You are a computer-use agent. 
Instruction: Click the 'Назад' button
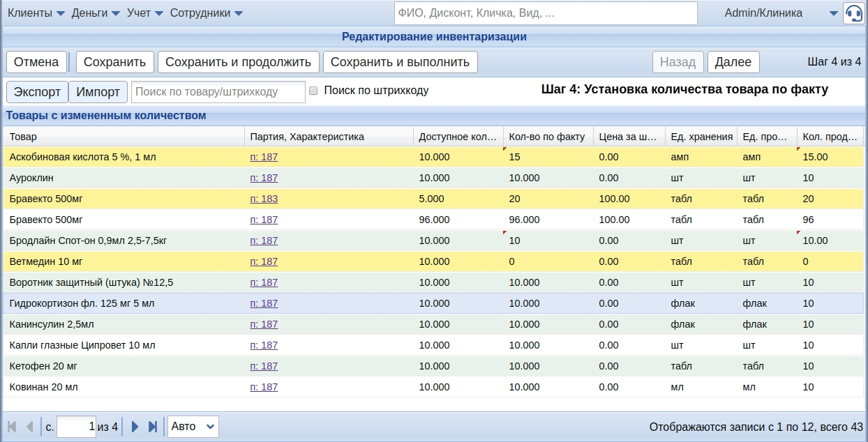[x=678, y=62]
